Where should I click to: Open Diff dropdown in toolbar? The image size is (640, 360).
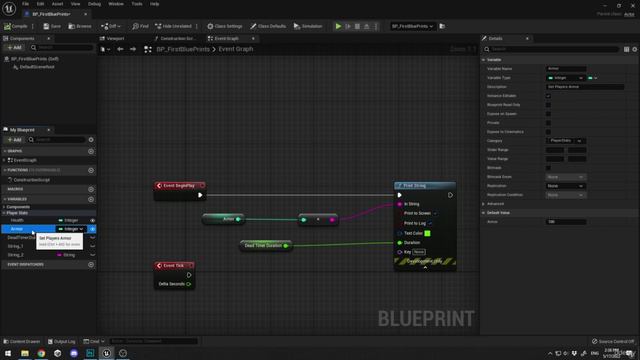111,26
